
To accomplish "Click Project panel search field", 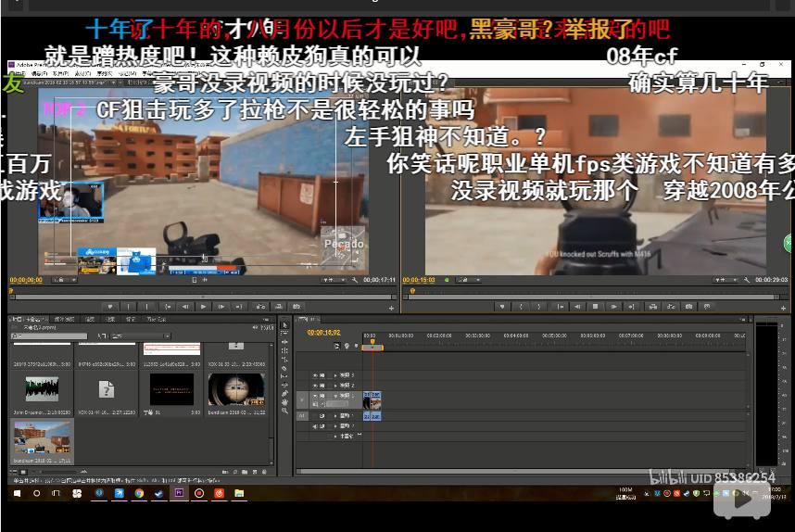I will (49, 336).
